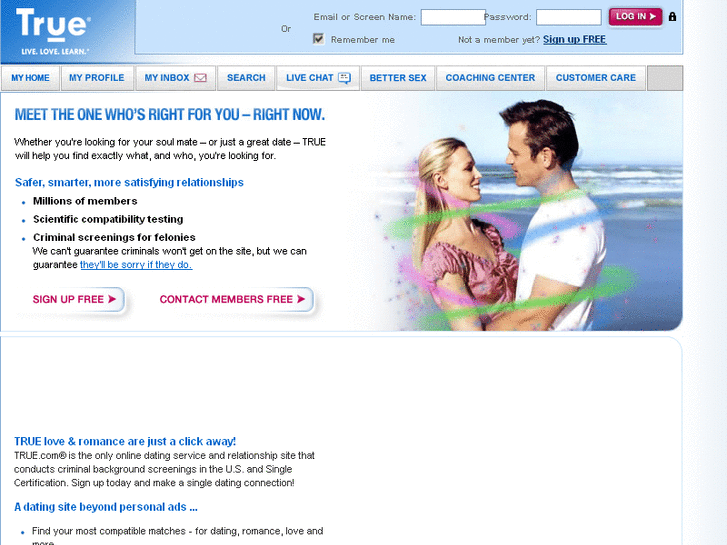Follow the Sign up FREE link in the header
Viewport: 727px width, 545px height.
coord(574,39)
